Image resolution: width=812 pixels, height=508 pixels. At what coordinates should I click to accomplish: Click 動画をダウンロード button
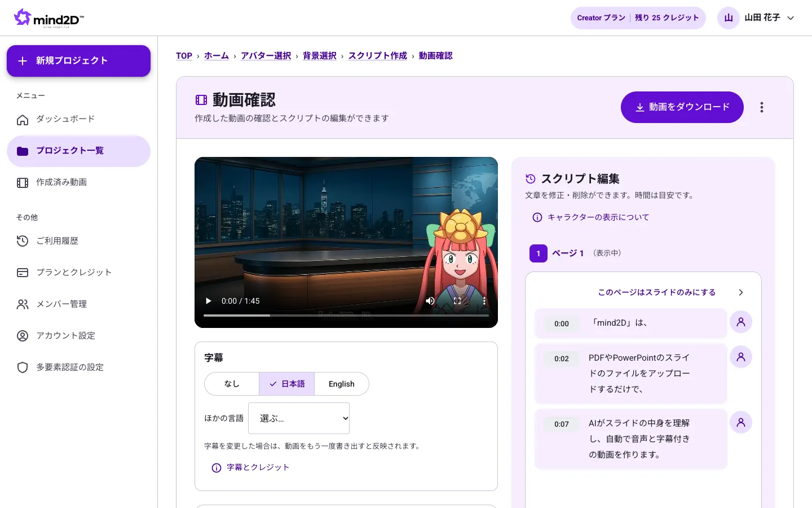pos(682,107)
